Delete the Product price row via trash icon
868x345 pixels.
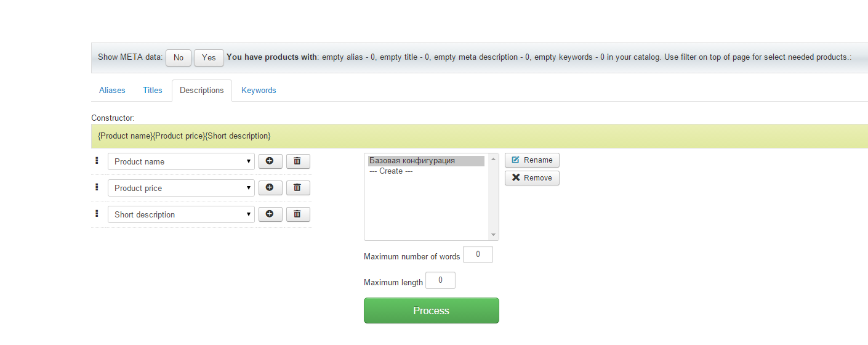297,188
